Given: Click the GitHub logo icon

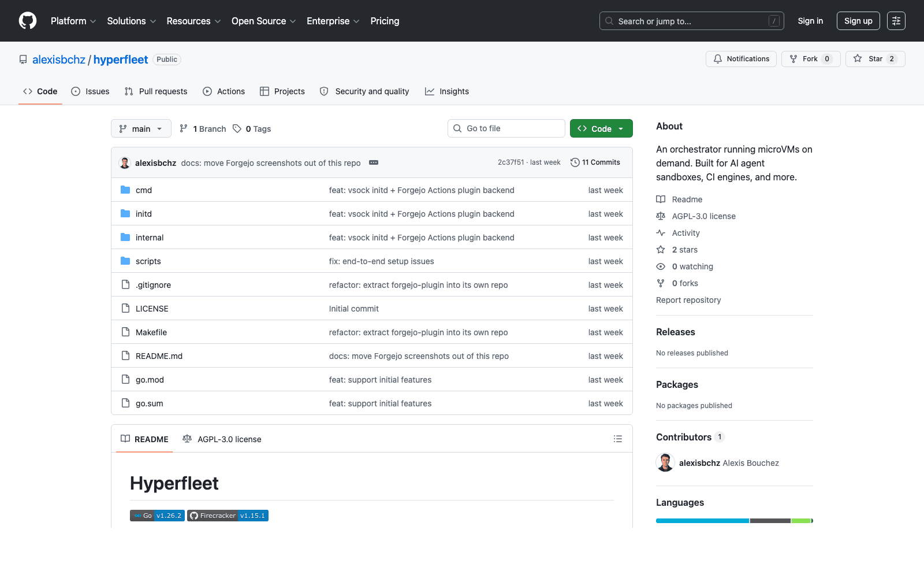Looking at the screenshot, I should pos(28,21).
